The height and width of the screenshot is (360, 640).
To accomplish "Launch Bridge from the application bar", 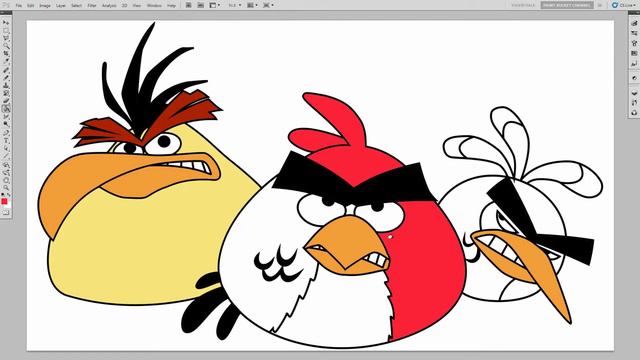I will (189, 5).
